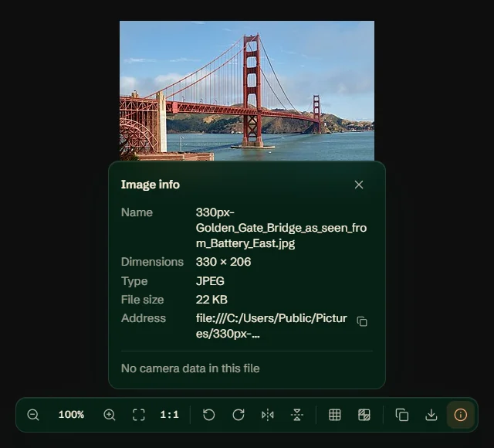The image size is (494, 448).
Task: Flip the image horizontally
Action: click(x=268, y=415)
